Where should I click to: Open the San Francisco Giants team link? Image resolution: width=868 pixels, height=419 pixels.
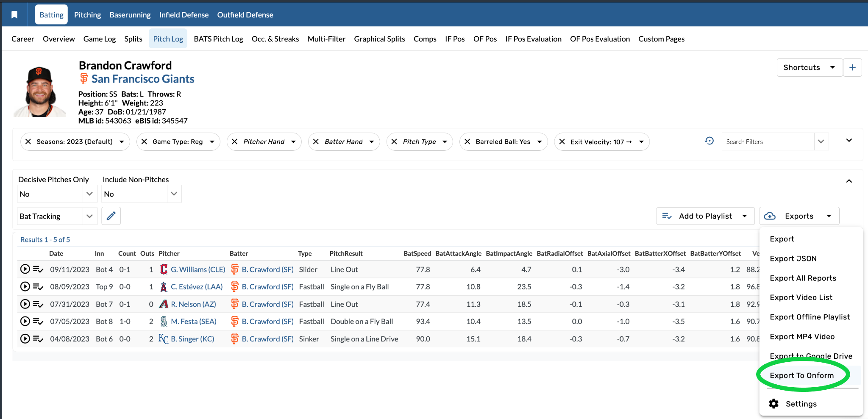tap(143, 79)
